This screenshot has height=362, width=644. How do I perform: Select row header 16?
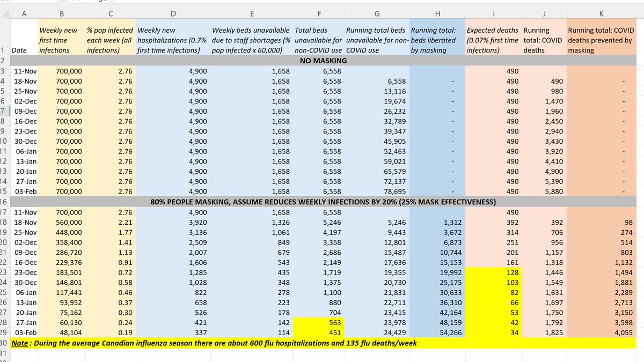click(x=5, y=202)
